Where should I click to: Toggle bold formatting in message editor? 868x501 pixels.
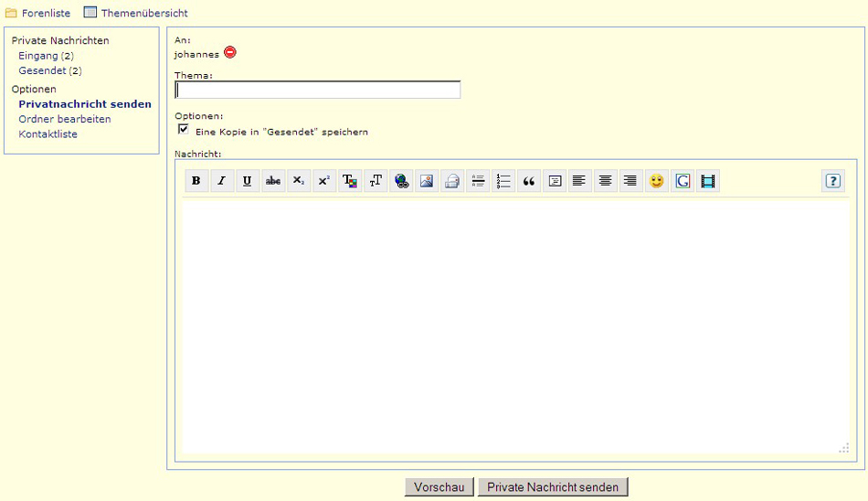coord(196,181)
